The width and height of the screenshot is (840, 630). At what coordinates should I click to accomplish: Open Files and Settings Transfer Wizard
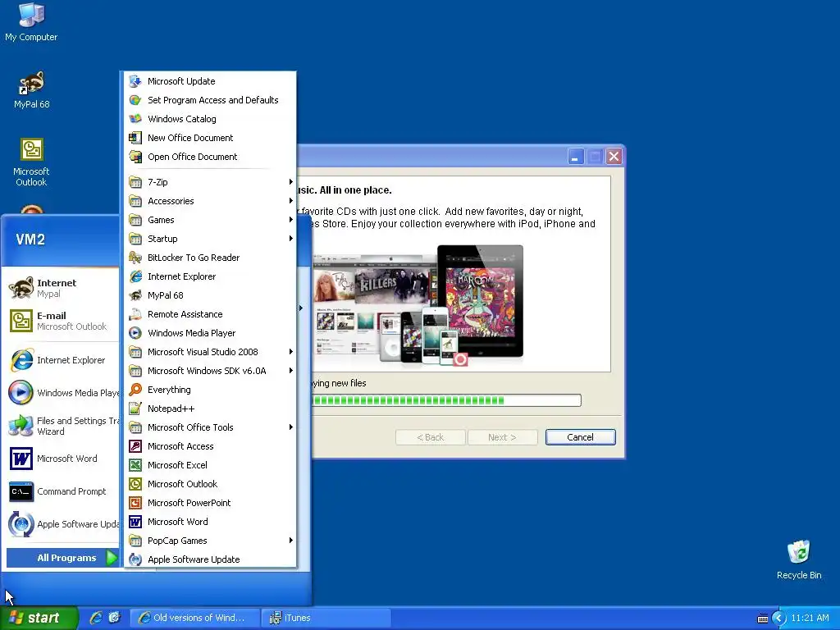coord(62,426)
